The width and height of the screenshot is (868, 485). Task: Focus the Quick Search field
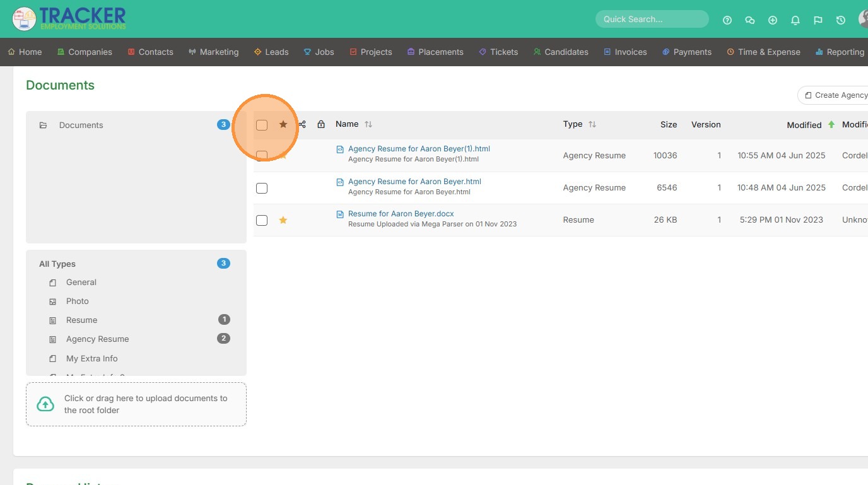(x=652, y=19)
